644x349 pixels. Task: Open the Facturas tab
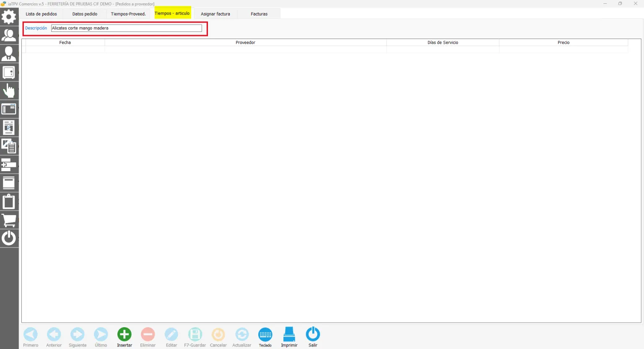[x=259, y=14]
